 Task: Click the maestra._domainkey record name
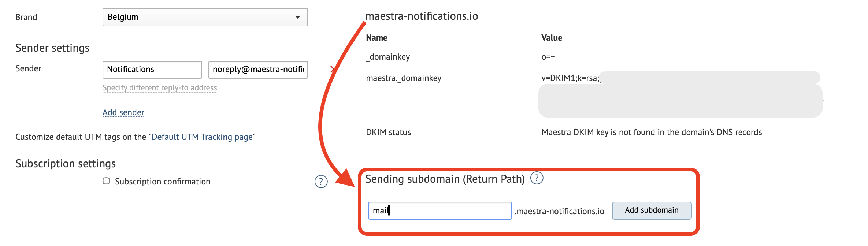pyautogui.click(x=404, y=78)
